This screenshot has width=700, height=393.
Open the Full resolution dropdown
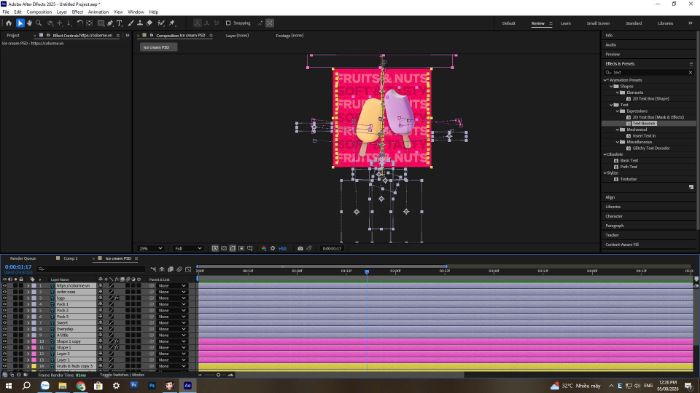tap(188, 248)
